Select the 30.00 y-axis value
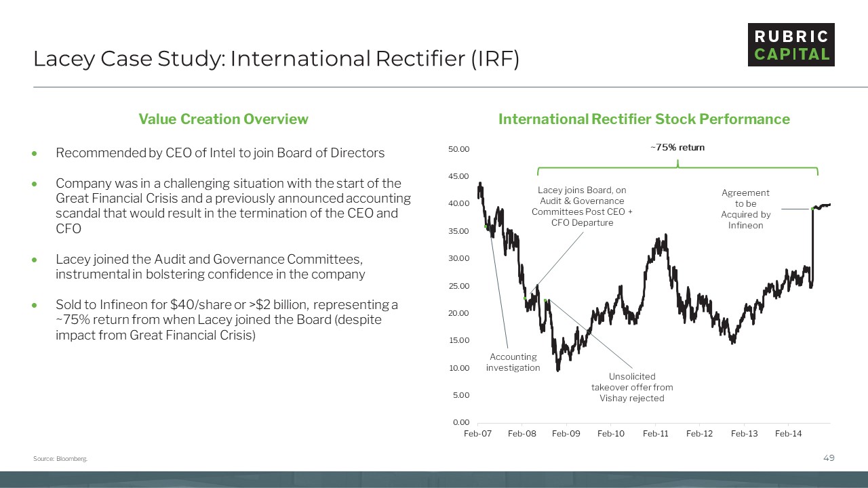Viewport: 868px width, 488px height. click(458, 258)
